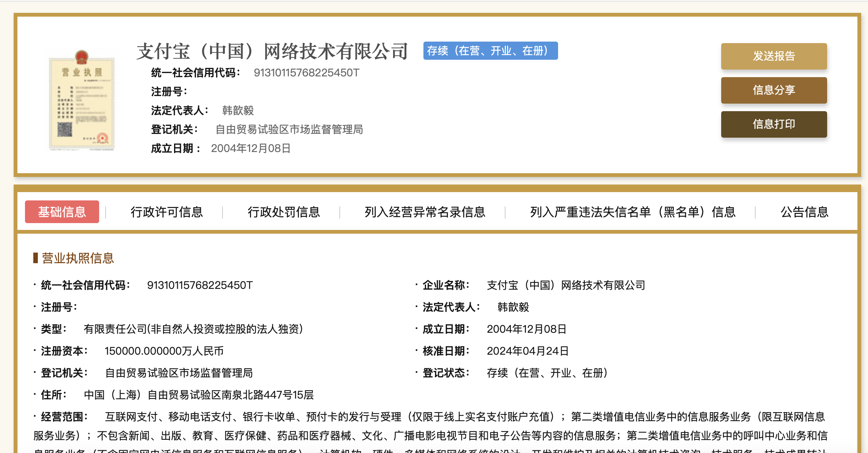Screen dimensions: 868x453
Task: Click the 发送报告 button
Action: point(774,56)
